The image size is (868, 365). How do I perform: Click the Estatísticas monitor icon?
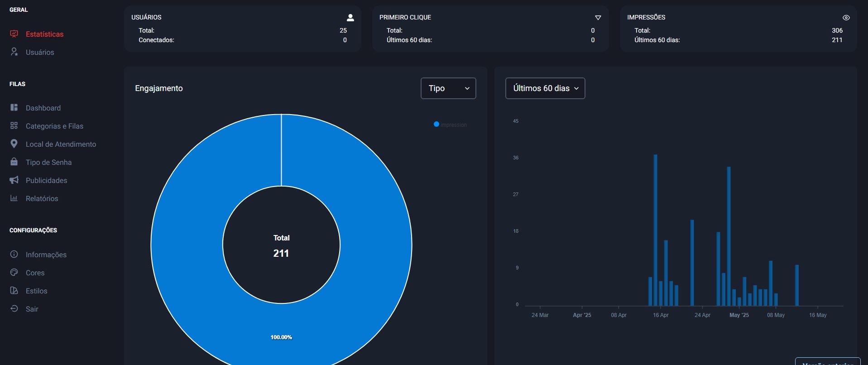point(14,34)
